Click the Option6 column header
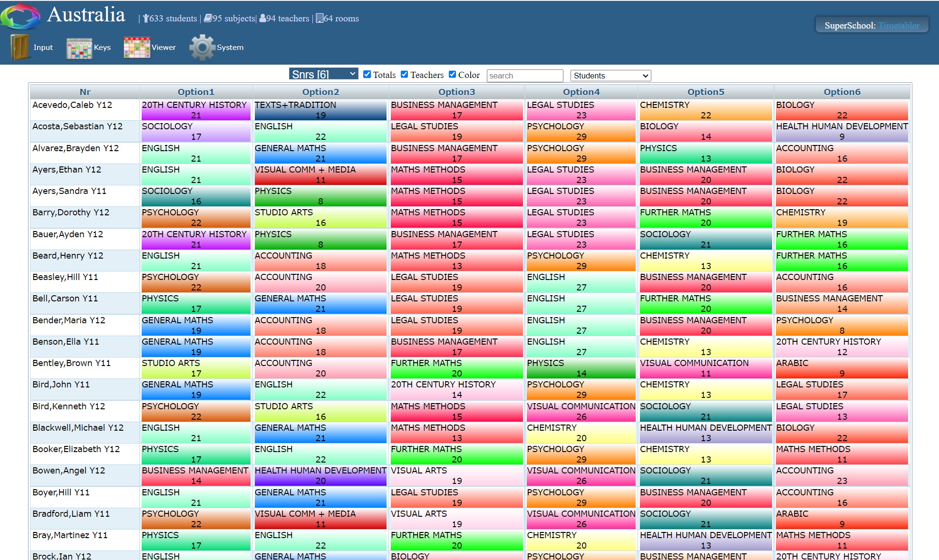Image resolution: width=939 pixels, height=560 pixels. (x=842, y=92)
